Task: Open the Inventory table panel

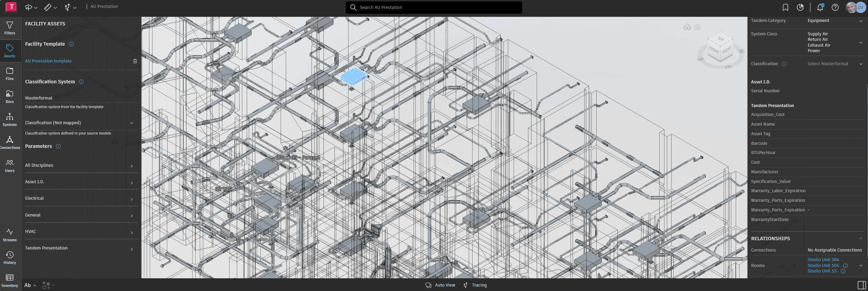Action: coord(10,280)
